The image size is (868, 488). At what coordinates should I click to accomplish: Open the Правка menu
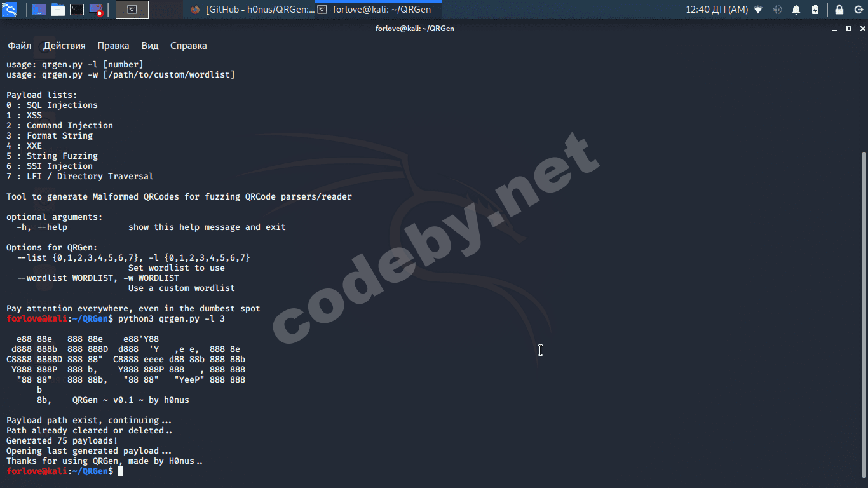click(x=113, y=46)
